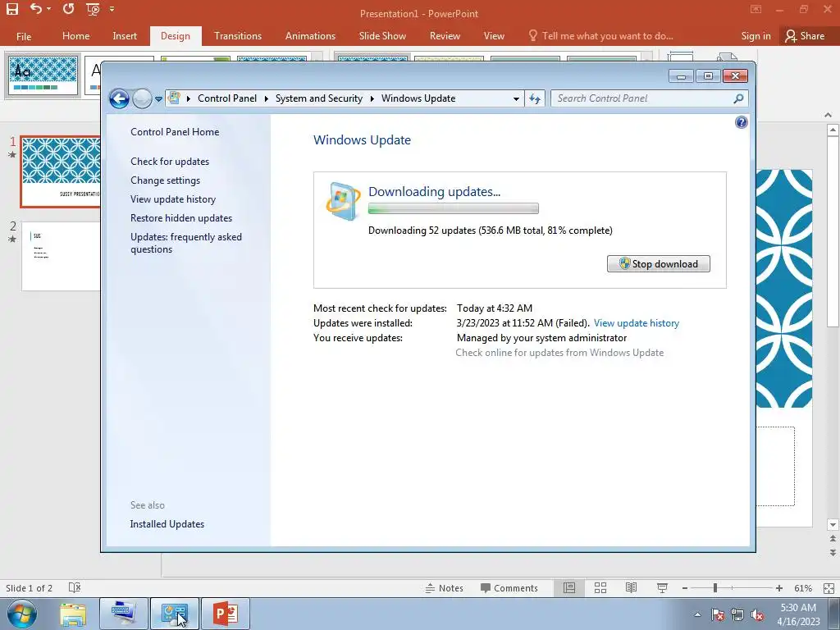Select the first blue pattern design theme
The width and height of the screenshot is (840, 630).
point(43,75)
